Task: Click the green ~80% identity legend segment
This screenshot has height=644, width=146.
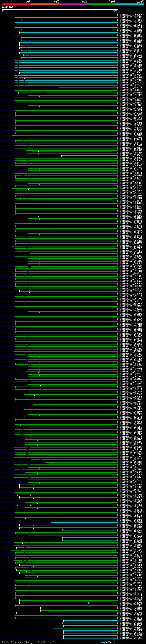Action: click(101, 4)
